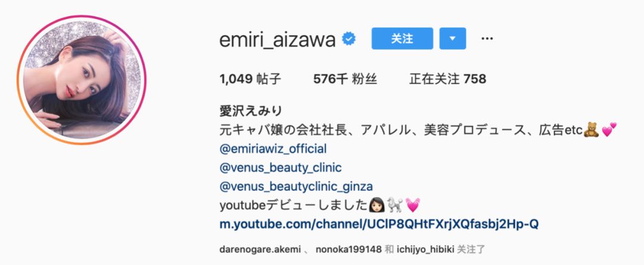Open darenogare.akemi mutual follower profile
Viewport: 644px width, 265px height.
coord(261,249)
